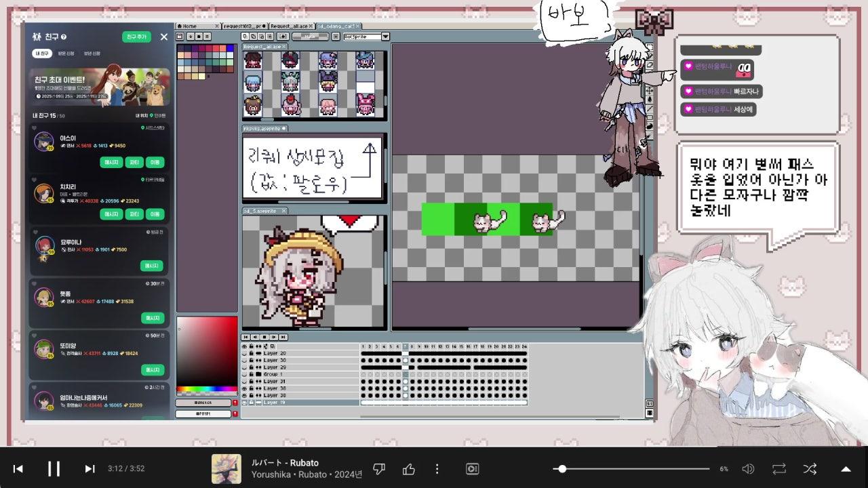Click the foreground color hex field
The width and height of the screenshot is (868, 488).
point(203,403)
